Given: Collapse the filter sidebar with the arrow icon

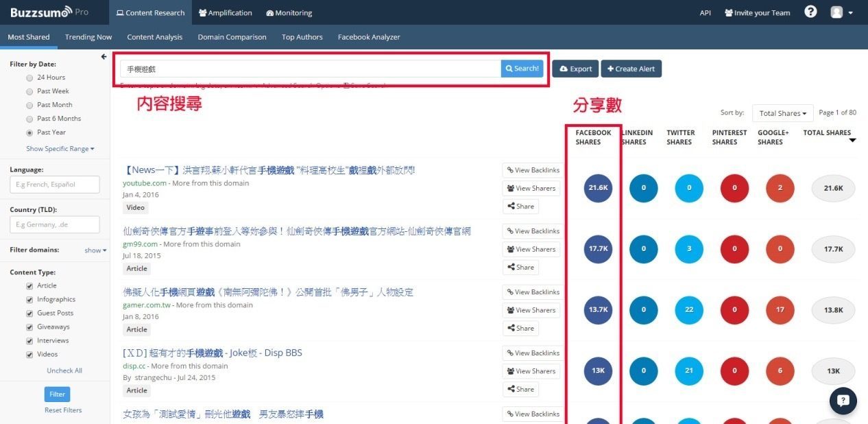Looking at the screenshot, I should coord(103,58).
